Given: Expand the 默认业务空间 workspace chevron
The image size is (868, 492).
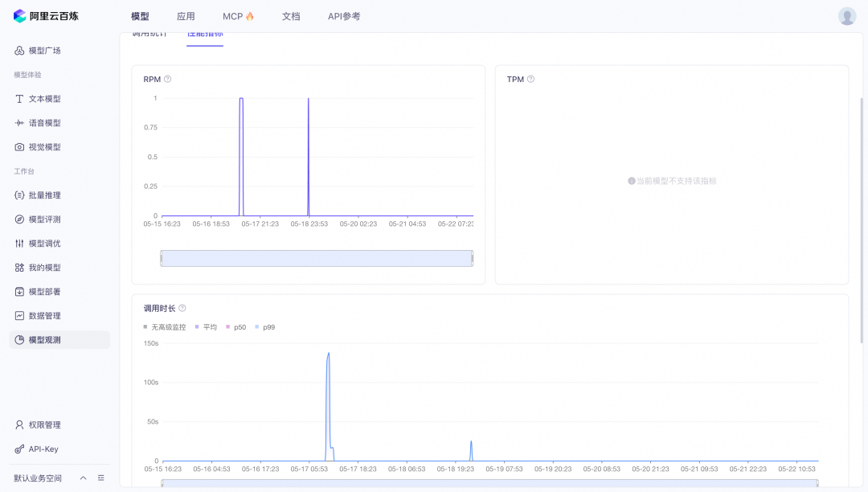Looking at the screenshot, I should click(83, 478).
